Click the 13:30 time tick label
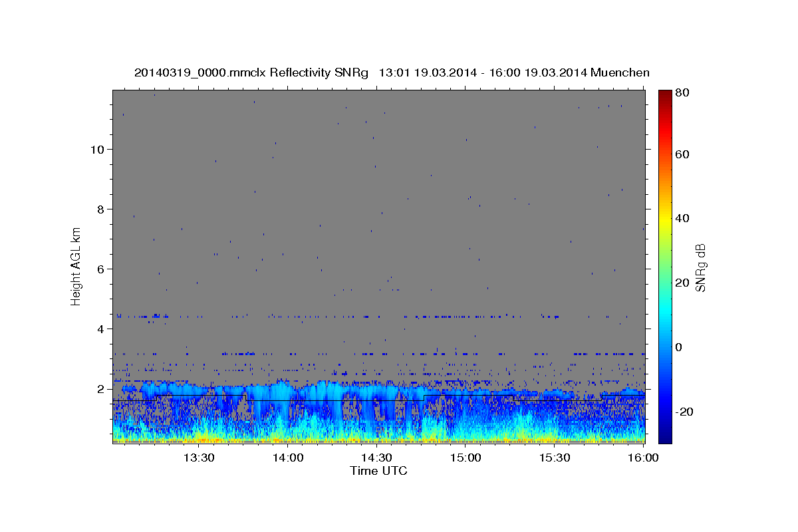798x532 pixels. tap(198, 458)
